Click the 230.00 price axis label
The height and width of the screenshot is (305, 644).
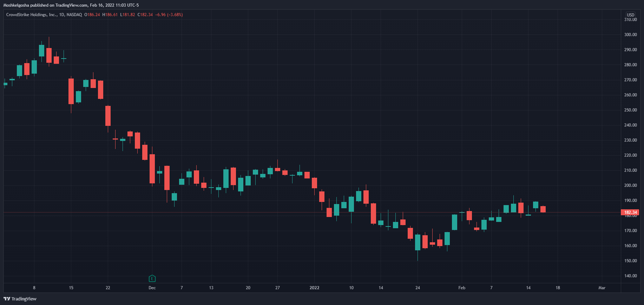point(630,140)
